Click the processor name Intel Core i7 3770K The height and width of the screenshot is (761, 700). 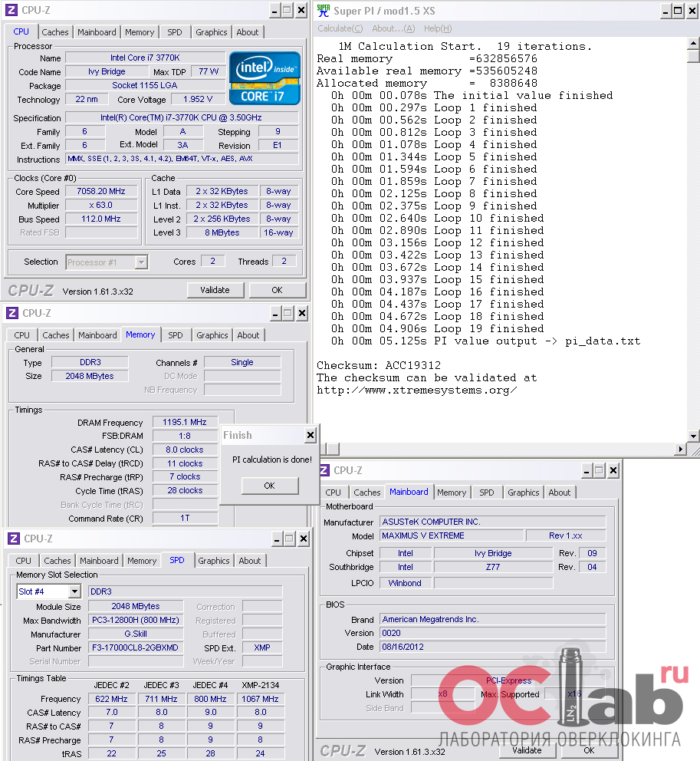pos(145,58)
